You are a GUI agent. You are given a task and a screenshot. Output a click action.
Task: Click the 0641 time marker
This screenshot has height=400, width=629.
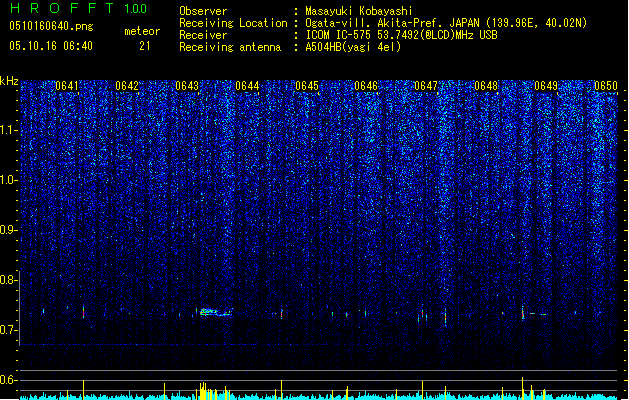(67, 86)
